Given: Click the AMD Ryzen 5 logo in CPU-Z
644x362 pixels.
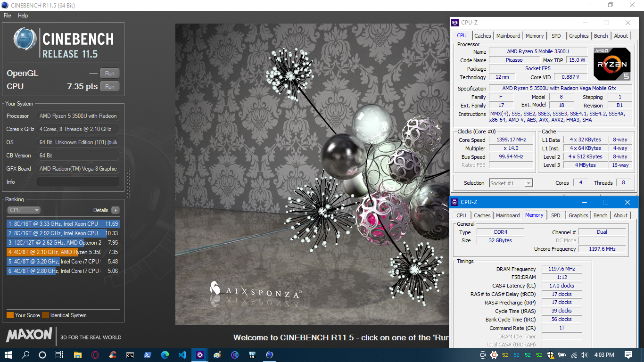Looking at the screenshot, I should pos(612,64).
